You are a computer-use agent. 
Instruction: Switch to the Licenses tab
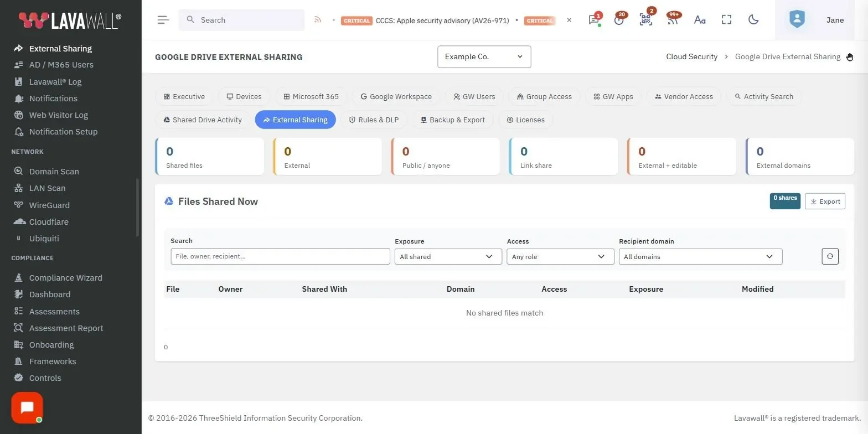point(525,120)
